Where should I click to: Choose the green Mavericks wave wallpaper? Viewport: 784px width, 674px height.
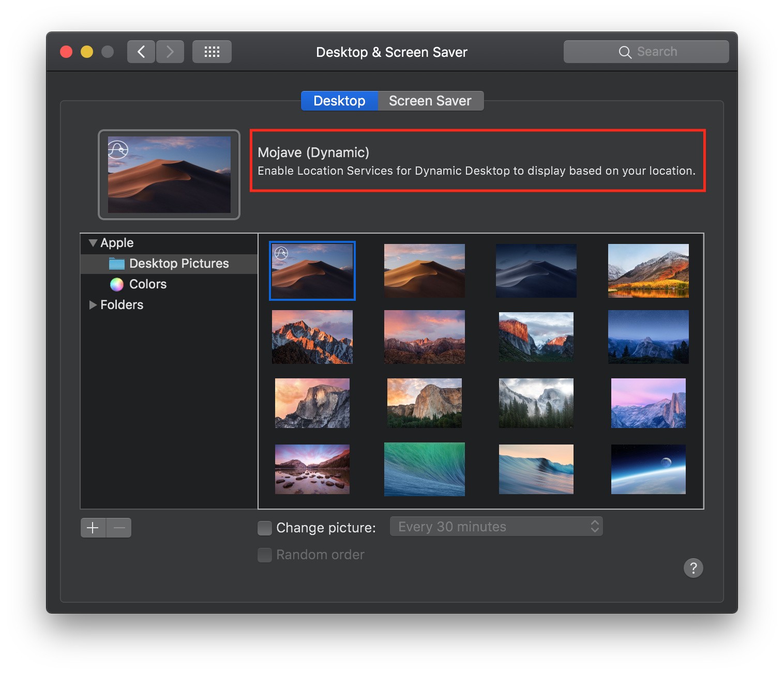tap(425, 469)
